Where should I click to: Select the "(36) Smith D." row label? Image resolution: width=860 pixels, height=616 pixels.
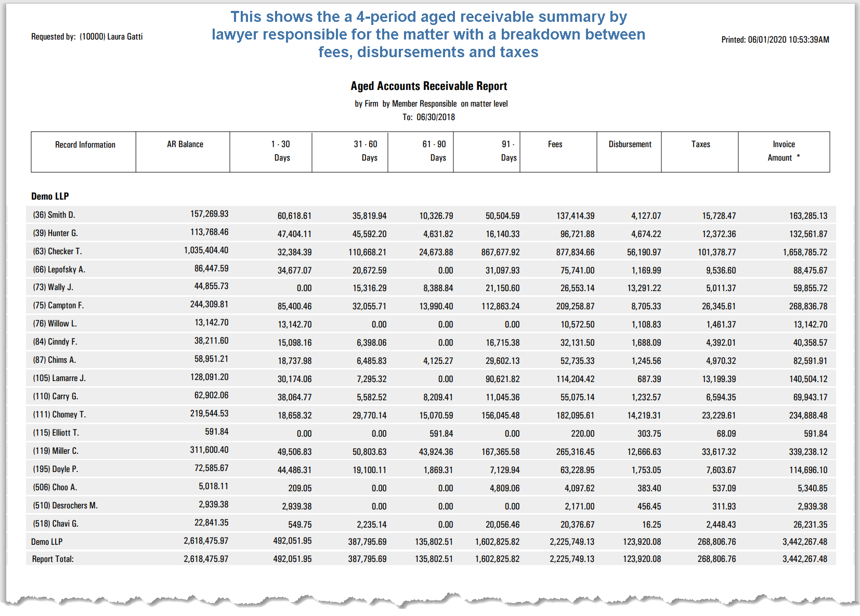coord(54,215)
